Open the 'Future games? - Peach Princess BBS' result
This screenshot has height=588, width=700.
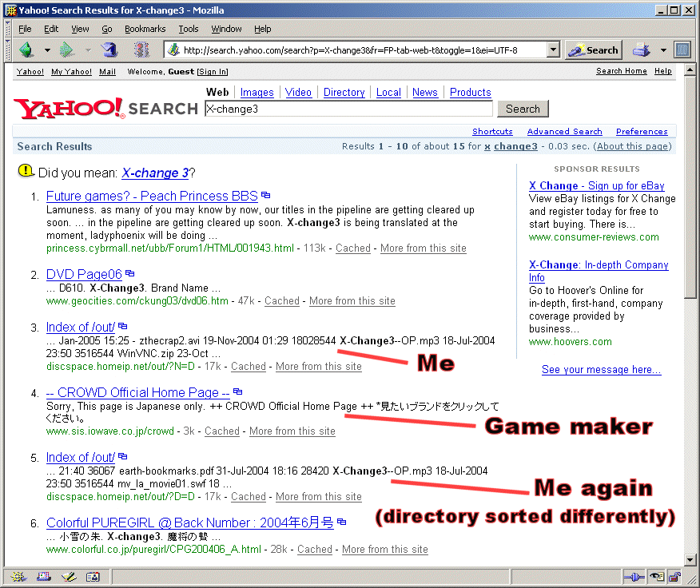click(152, 196)
